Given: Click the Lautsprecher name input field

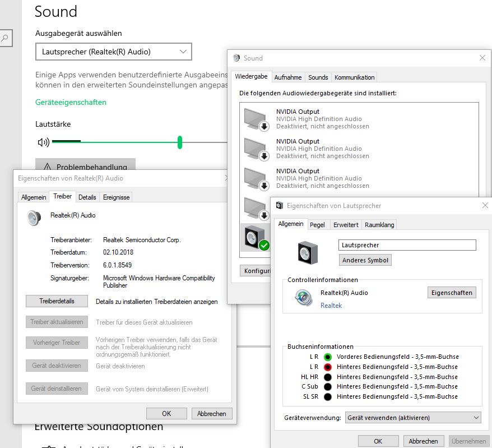Looking at the screenshot, I should [407, 245].
